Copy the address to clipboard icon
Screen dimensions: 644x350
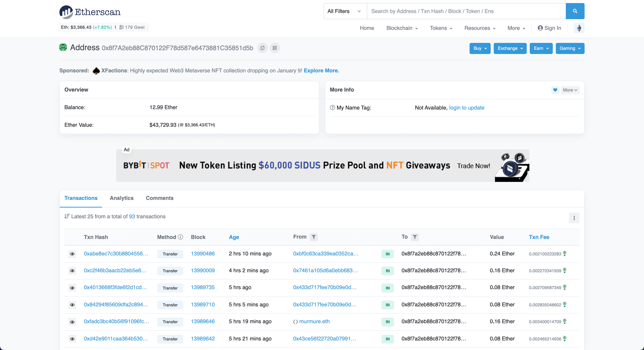(262, 48)
